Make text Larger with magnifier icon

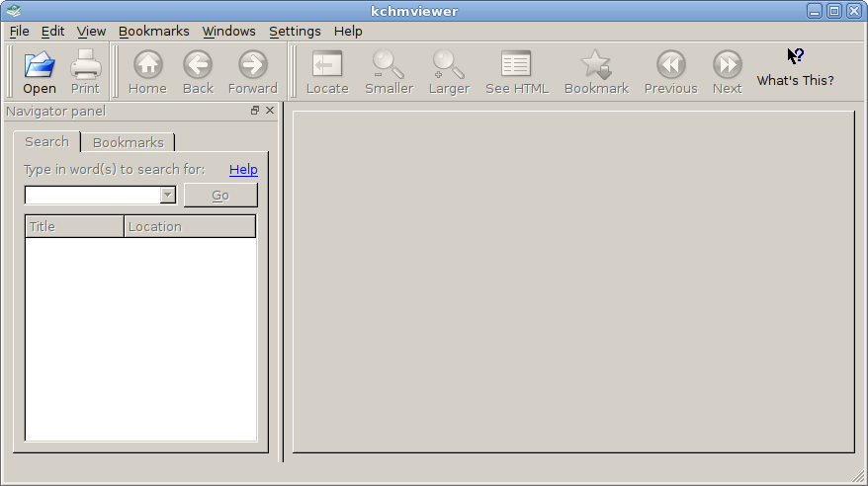pyautogui.click(x=449, y=72)
